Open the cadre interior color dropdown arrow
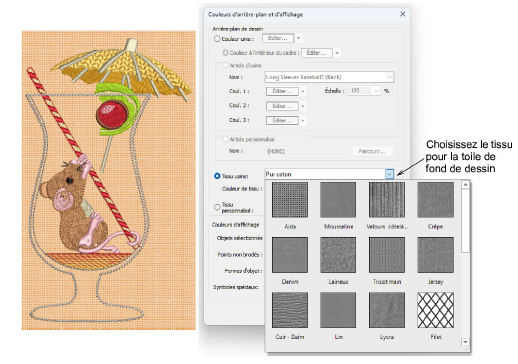This screenshot has height=364, width=518. [337, 53]
